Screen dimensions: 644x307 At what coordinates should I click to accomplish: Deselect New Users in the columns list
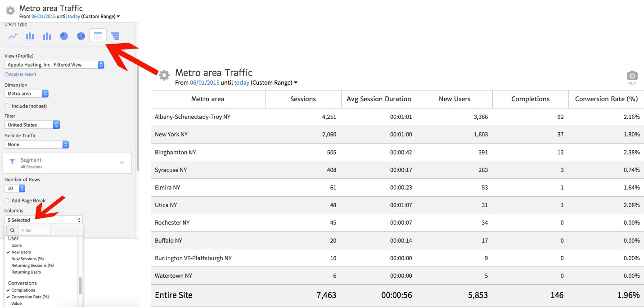21,252
